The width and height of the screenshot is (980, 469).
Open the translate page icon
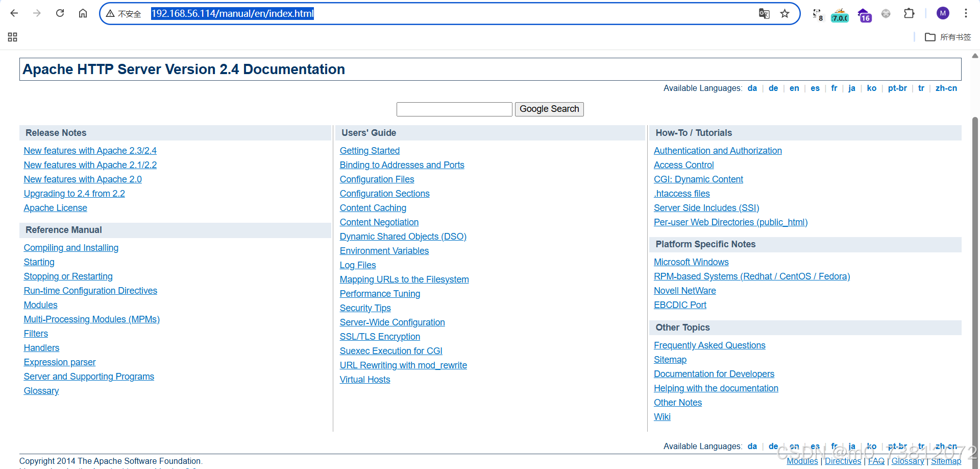(764, 14)
